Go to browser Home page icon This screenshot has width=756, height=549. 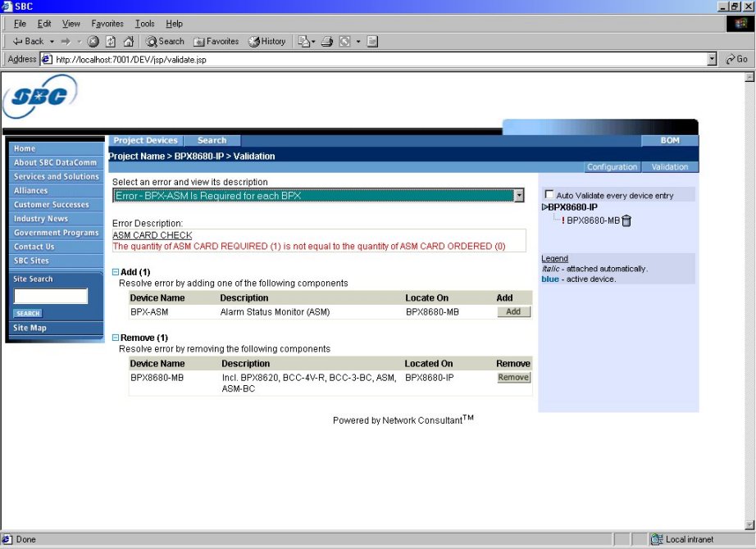(x=129, y=41)
